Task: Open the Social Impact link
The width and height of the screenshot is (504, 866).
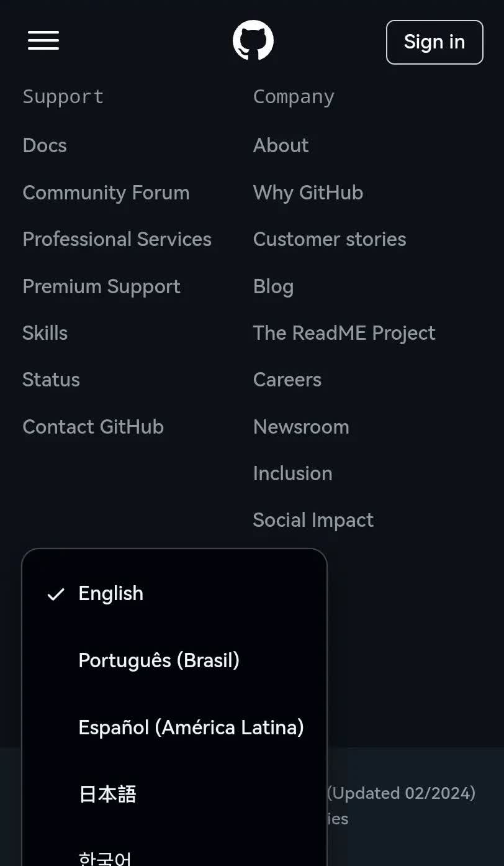Action: [x=313, y=520]
